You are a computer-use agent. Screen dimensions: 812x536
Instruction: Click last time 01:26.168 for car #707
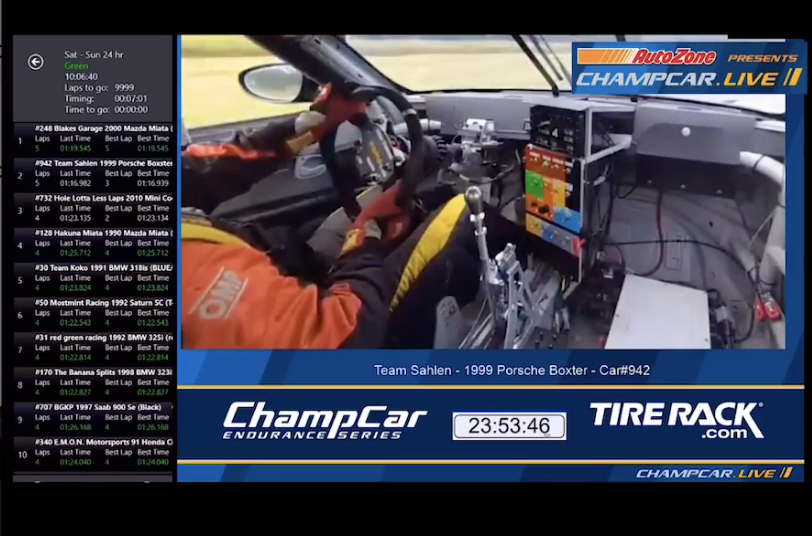(75, 427)
